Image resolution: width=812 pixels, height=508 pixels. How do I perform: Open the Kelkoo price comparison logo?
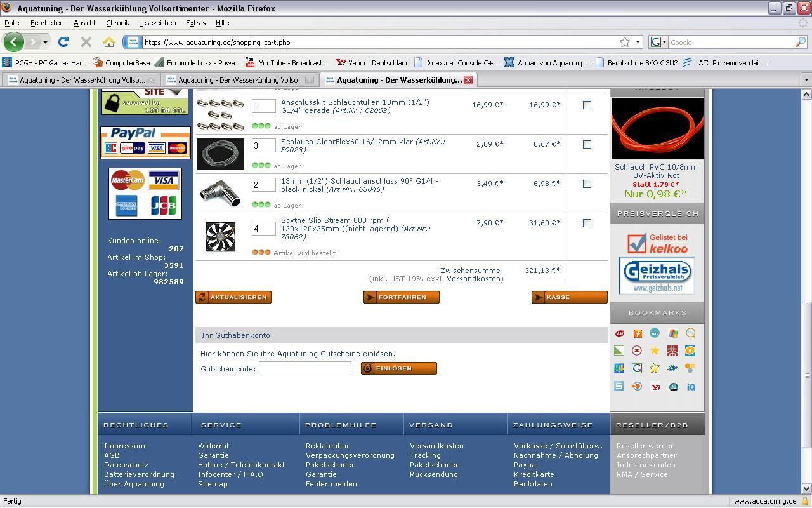tap(657, 243)
